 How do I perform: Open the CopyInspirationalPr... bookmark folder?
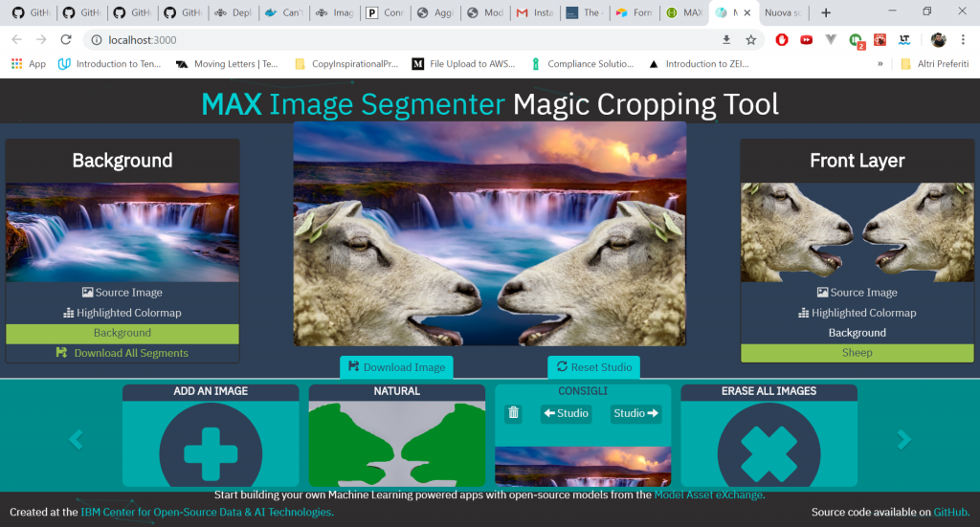click(x=346, y=64)
